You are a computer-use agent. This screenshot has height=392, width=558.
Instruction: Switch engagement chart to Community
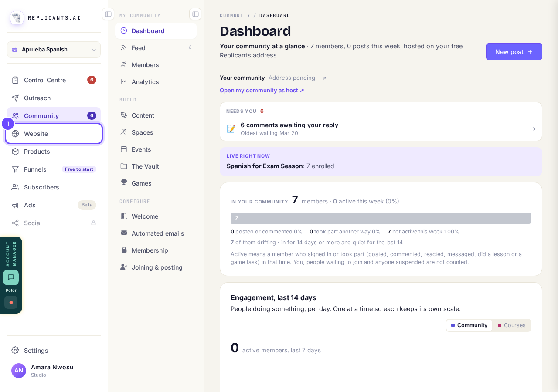(469, 325)
